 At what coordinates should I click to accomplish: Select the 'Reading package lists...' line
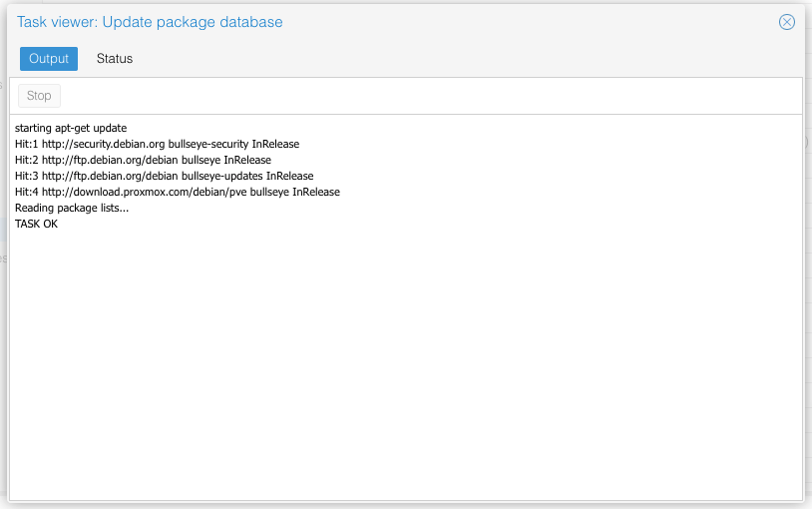click(72, 208)
